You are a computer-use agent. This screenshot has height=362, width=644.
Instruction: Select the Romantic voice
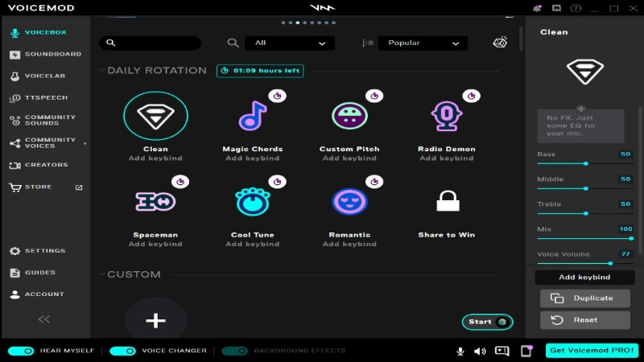[349, 202]
